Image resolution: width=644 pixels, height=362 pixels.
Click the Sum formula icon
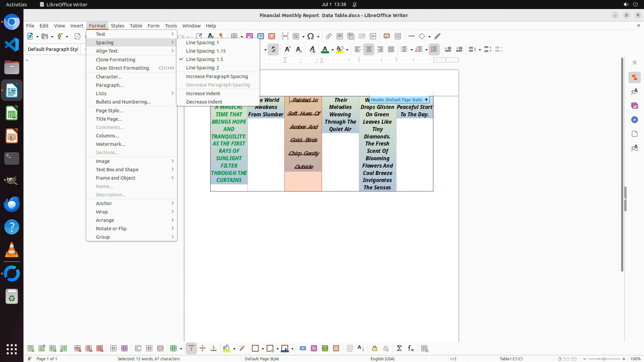[x=399, y=349]
